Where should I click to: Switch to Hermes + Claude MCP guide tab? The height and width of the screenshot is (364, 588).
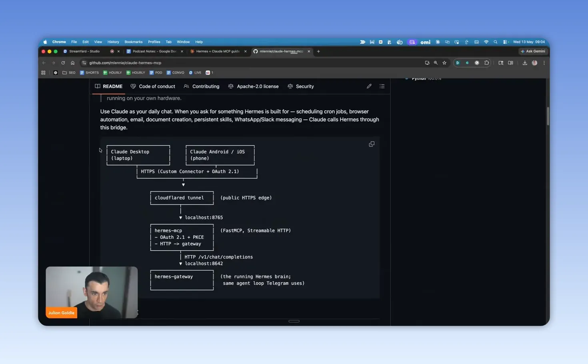pos(218,51)
